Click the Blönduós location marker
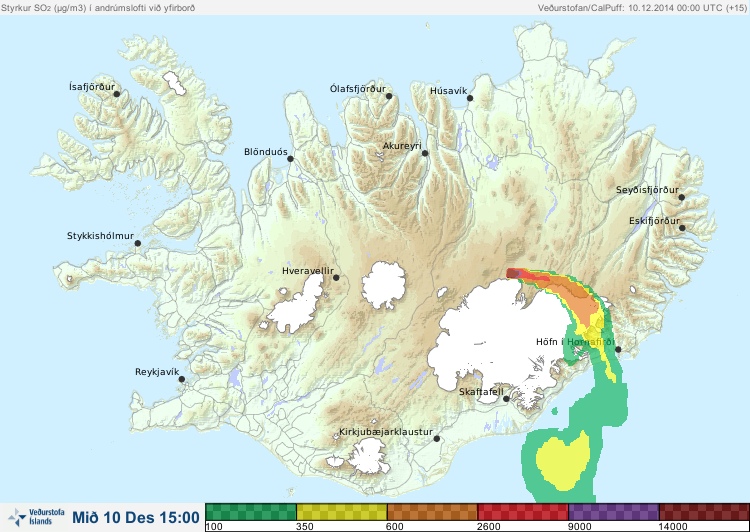The width and height of the screenshot is (750, 532). pos(290,158)
